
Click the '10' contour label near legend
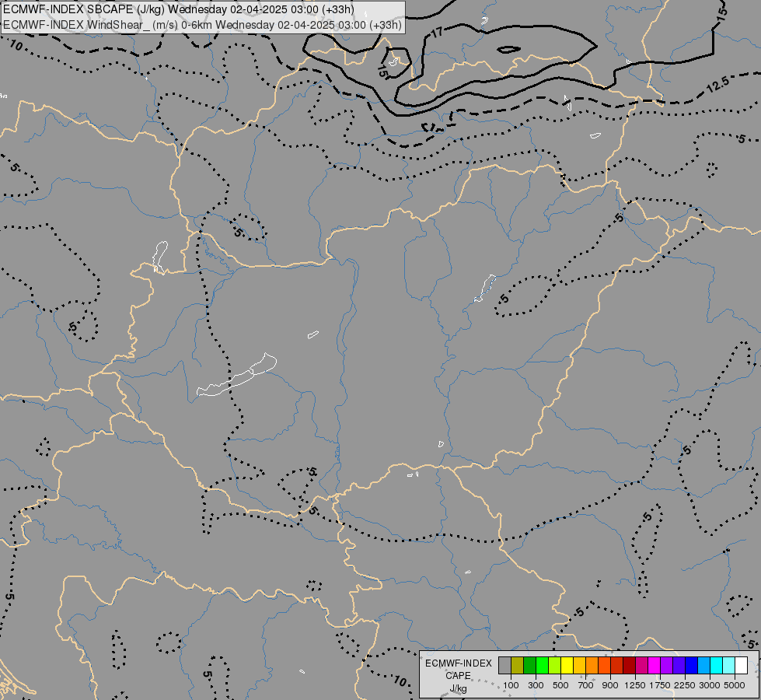point(400,681)
